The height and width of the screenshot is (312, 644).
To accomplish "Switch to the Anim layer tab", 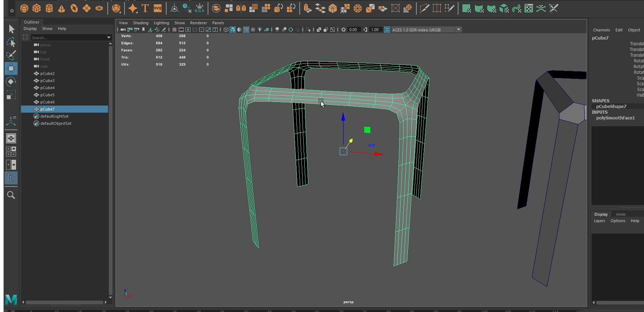I will tap(620, 214).
